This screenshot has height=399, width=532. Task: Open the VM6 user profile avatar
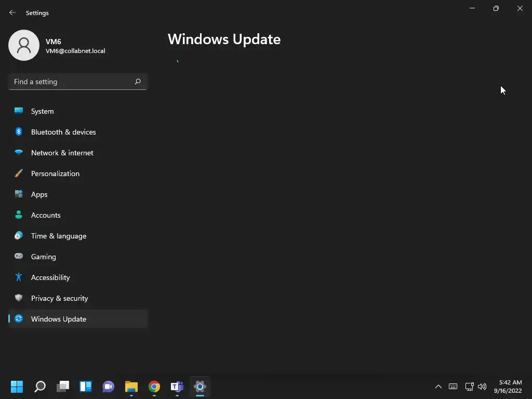[24, 45]
